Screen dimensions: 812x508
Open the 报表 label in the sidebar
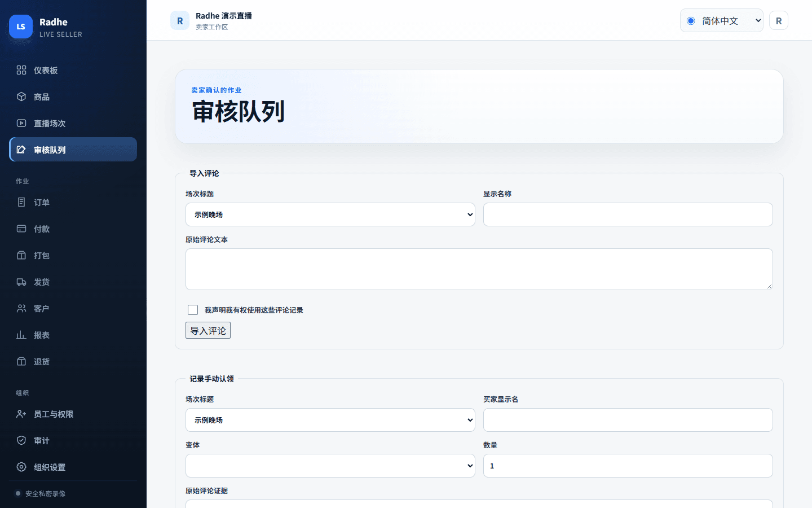[x=42, y=335]
